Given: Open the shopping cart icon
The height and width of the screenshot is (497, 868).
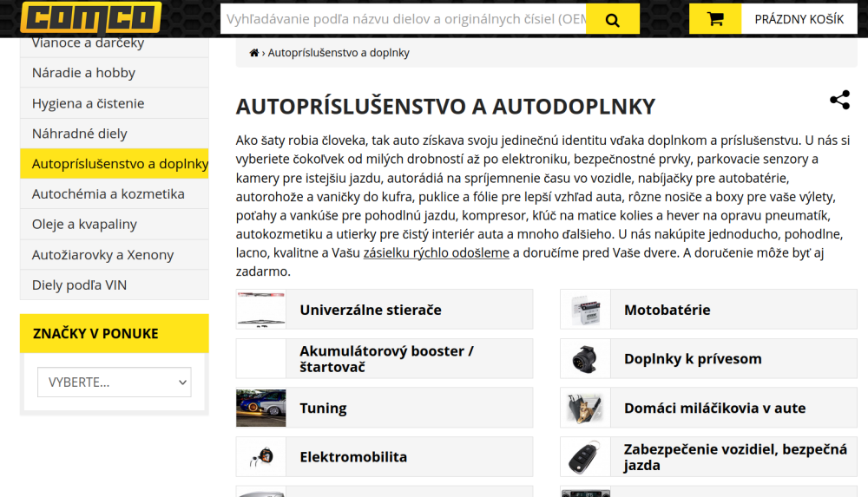Looking at the screenshot, I should 715,19.
